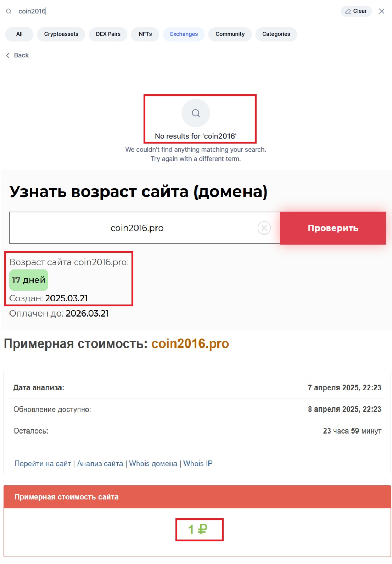Click the eraser Clear button
The height and width of the screenshot is (564, 392).
(356, 11)
